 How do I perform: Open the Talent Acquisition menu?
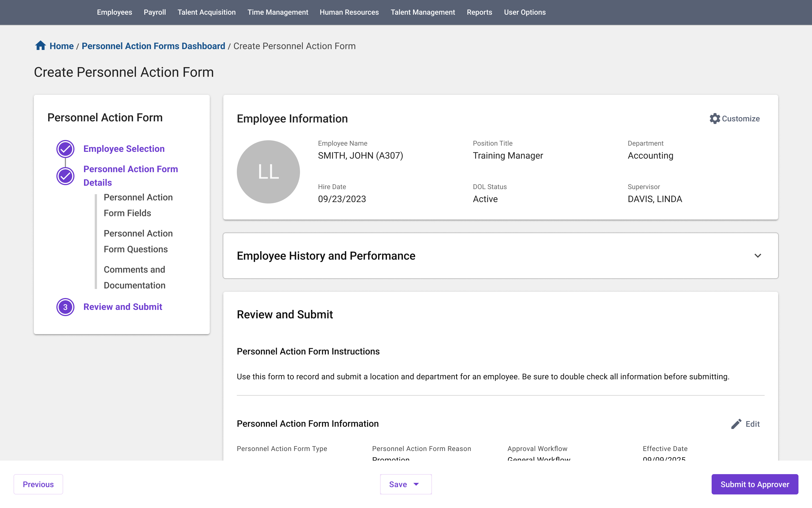(x=206, y=12)
